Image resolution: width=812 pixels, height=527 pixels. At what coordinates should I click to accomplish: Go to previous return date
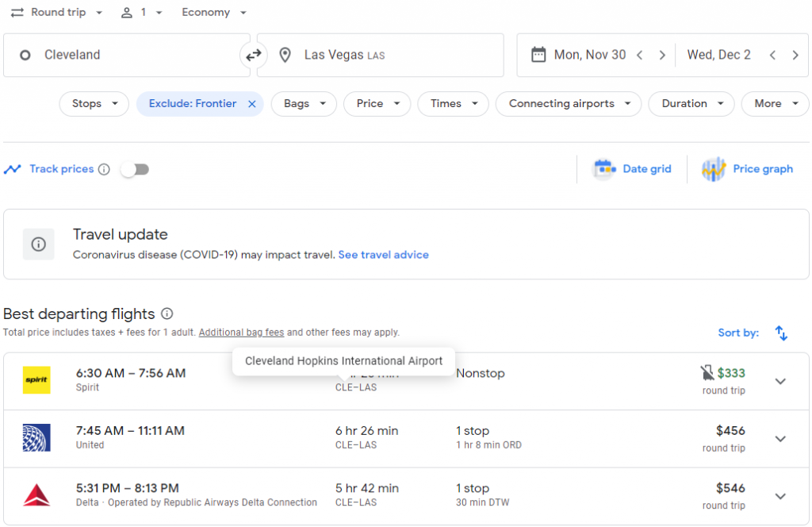(772, 55)
